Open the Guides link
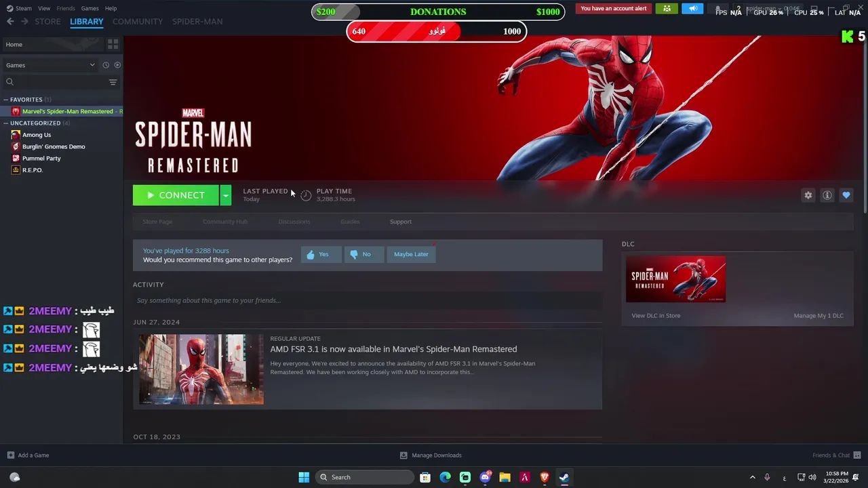The width and height of the screenshot is (868, 488). click(350, 222)
